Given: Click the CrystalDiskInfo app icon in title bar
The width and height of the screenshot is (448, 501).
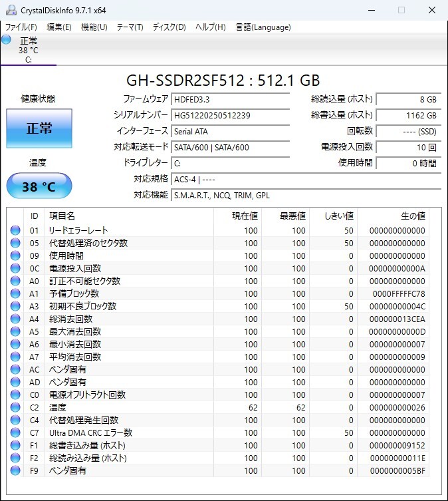Looking at the screenshot, I should point(11,10).
